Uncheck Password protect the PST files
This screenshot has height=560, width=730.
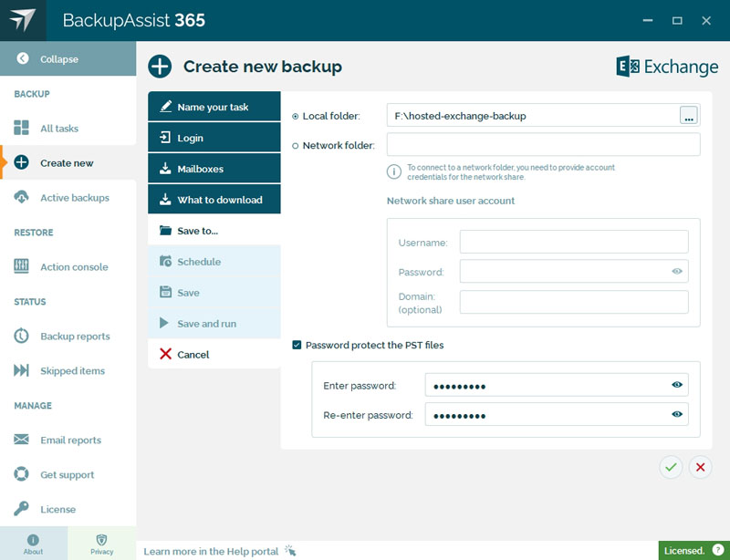297,345
